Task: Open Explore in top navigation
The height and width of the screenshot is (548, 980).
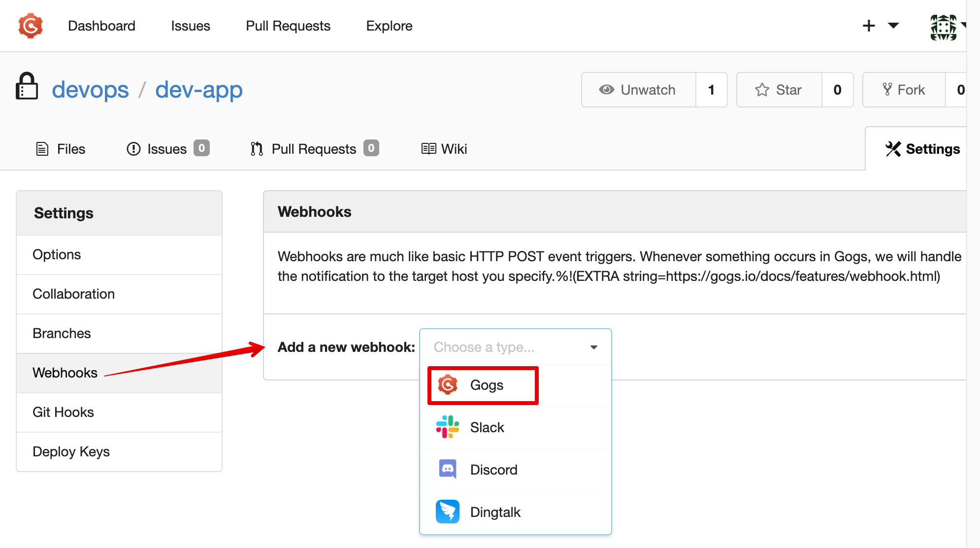Action: pos(390,26)
